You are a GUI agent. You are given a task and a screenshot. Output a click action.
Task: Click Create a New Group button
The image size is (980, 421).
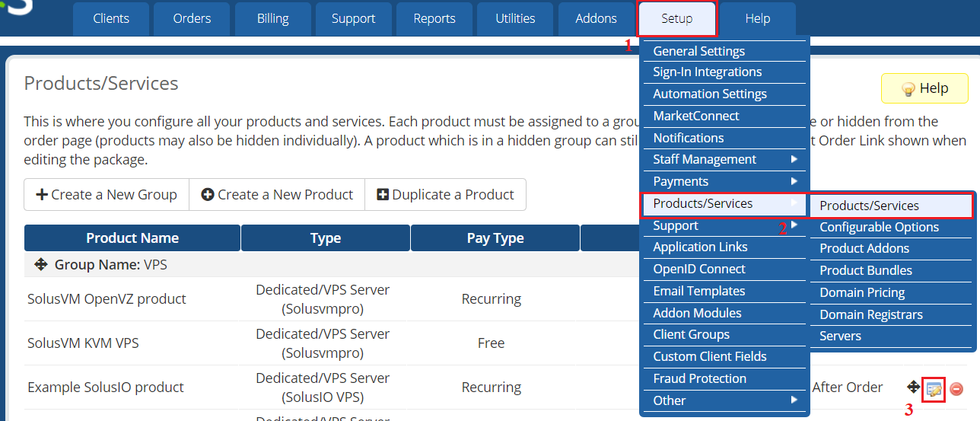[x=107, y=195]
